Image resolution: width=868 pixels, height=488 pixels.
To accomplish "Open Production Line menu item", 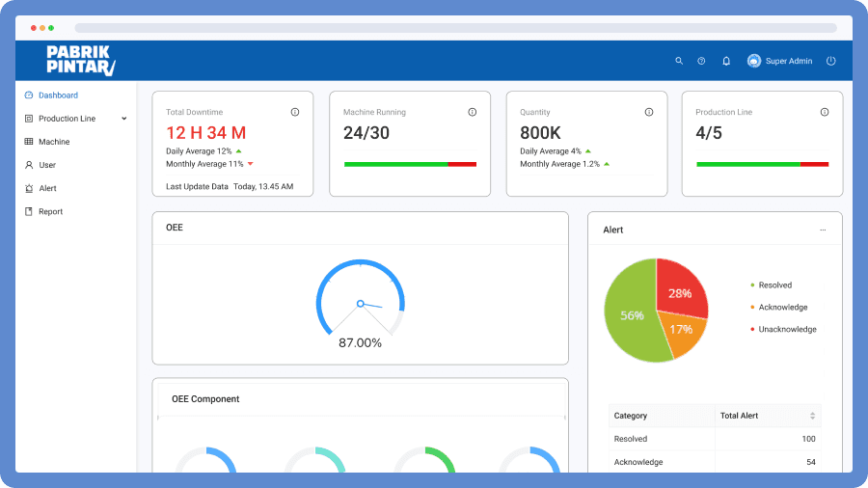I will (67, 119).
